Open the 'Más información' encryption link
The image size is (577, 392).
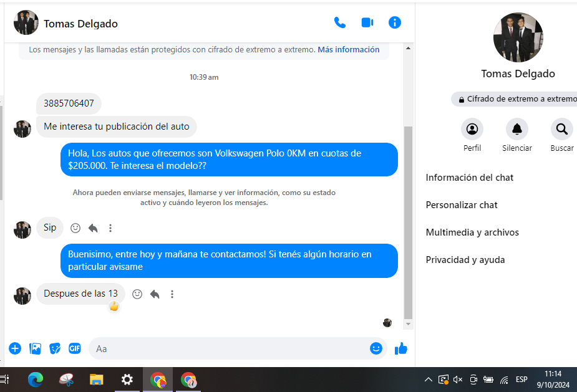click(x=349, y=50)
